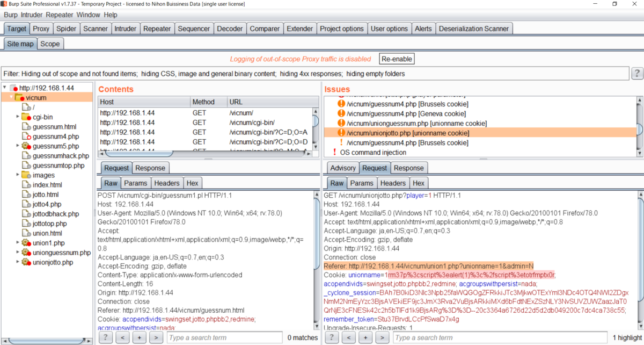The height and width of the screenshot is (345, 644).
Task: Click the Re-enable logging button
Action: pos(397,59)
